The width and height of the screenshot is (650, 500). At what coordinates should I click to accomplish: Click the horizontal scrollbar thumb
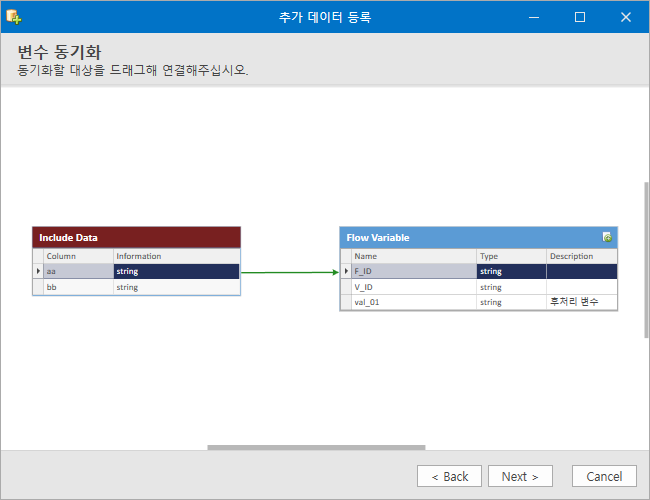tap(316, 447)
